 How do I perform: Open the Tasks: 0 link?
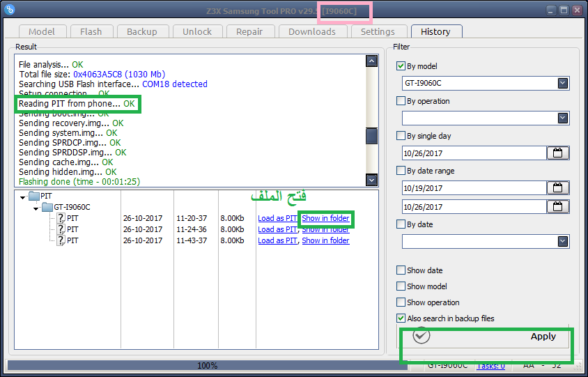click(490, 366)
